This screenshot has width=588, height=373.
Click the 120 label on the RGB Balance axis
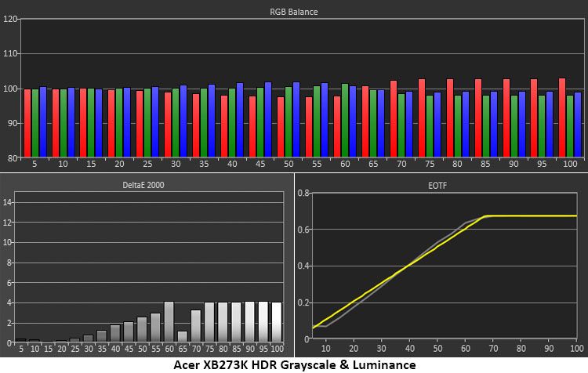coord(10,19)
